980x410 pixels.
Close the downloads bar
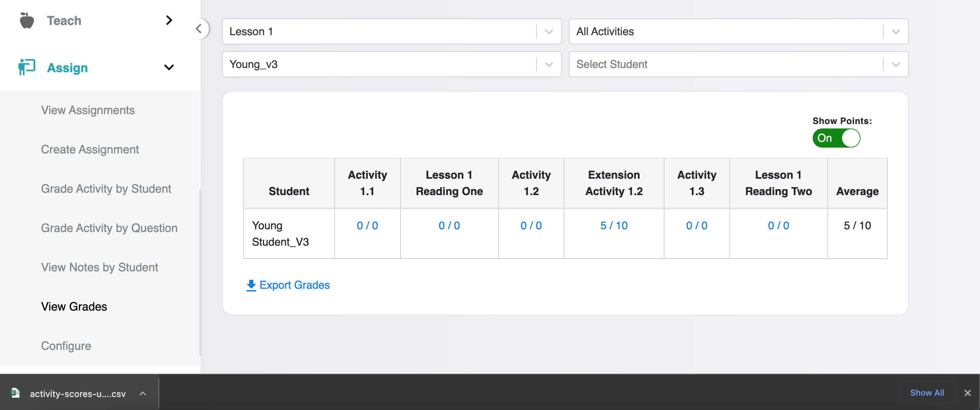(967, 393)
